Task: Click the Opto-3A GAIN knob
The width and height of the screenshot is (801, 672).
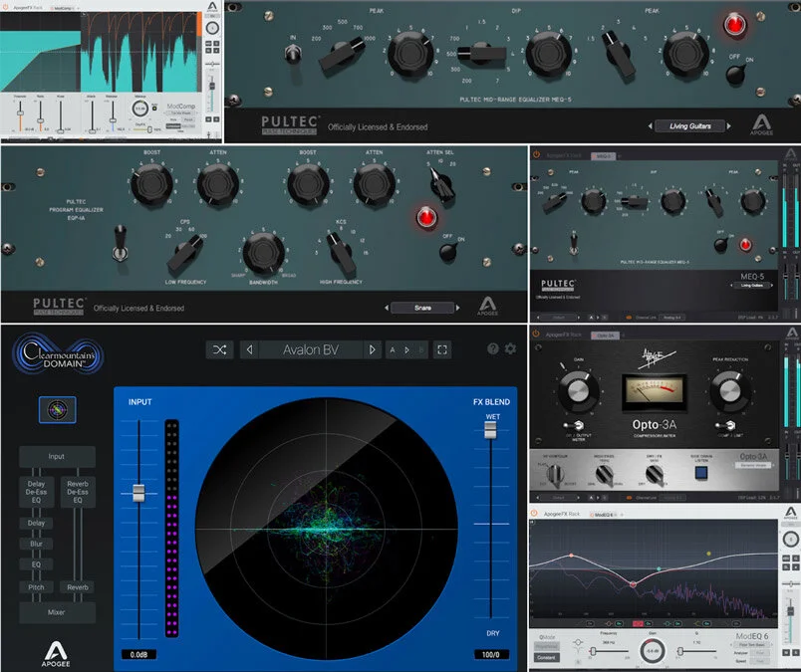Action: pyautogui.click(x=578, y=391)
